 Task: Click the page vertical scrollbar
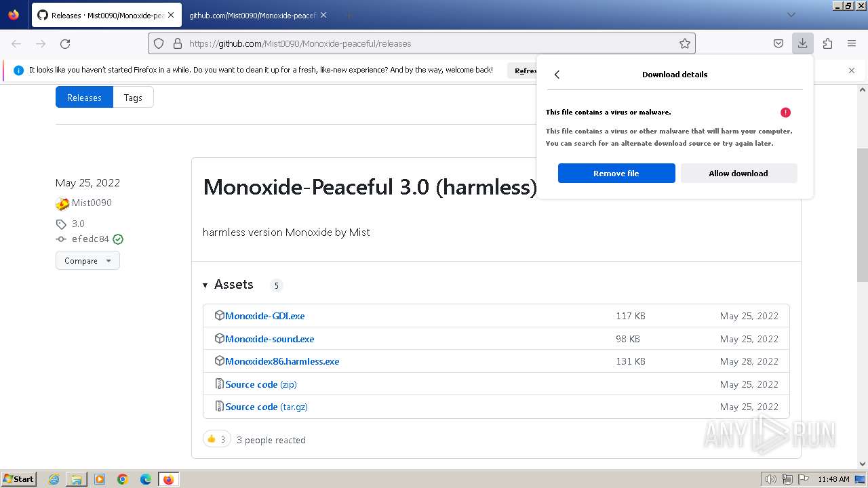[863, 216]
